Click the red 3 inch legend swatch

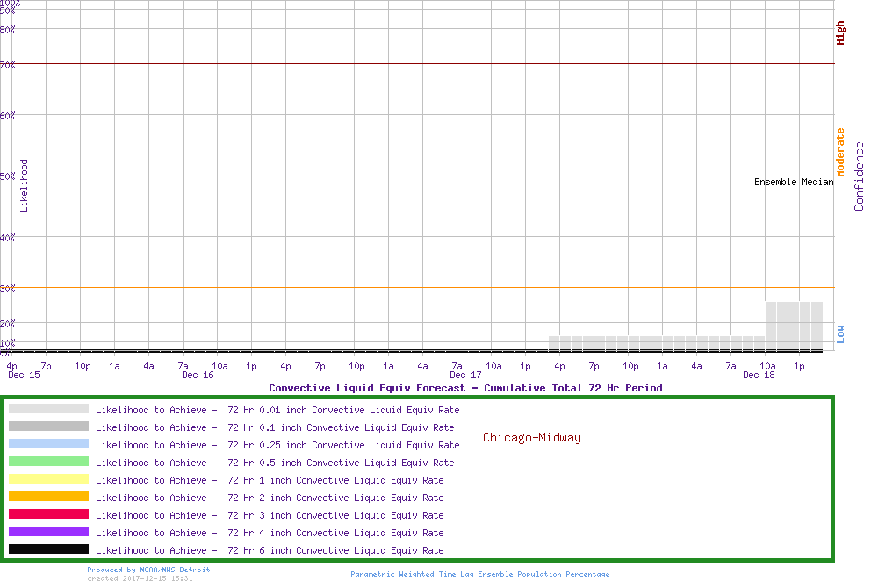click(x=48, y=514)
